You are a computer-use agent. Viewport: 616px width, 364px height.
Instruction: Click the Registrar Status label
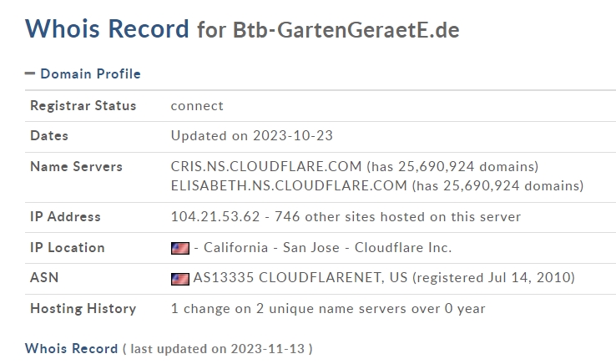point(83,105)
